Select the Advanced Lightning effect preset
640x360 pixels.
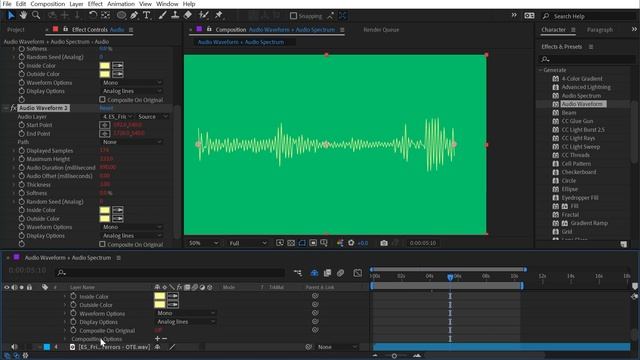[x=586, y=87]
